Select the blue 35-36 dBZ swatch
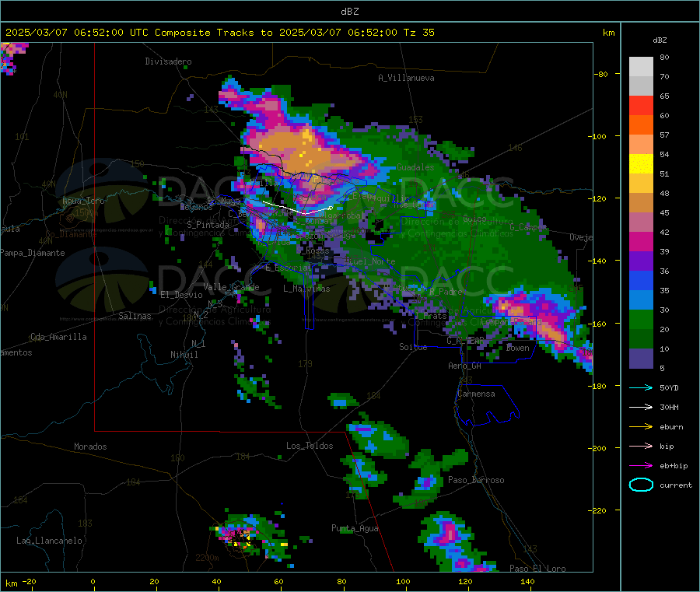This screenshot has height=592, width=700. [x=641, y=280]
